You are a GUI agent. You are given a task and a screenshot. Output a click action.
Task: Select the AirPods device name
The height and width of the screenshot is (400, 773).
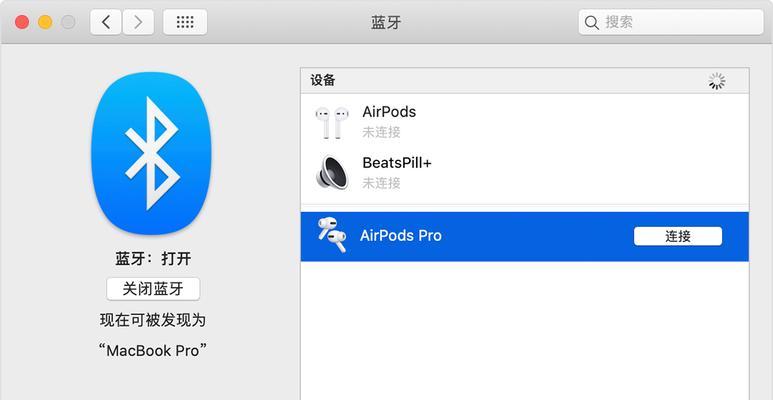pyautogui.click(x=389, y=112)
